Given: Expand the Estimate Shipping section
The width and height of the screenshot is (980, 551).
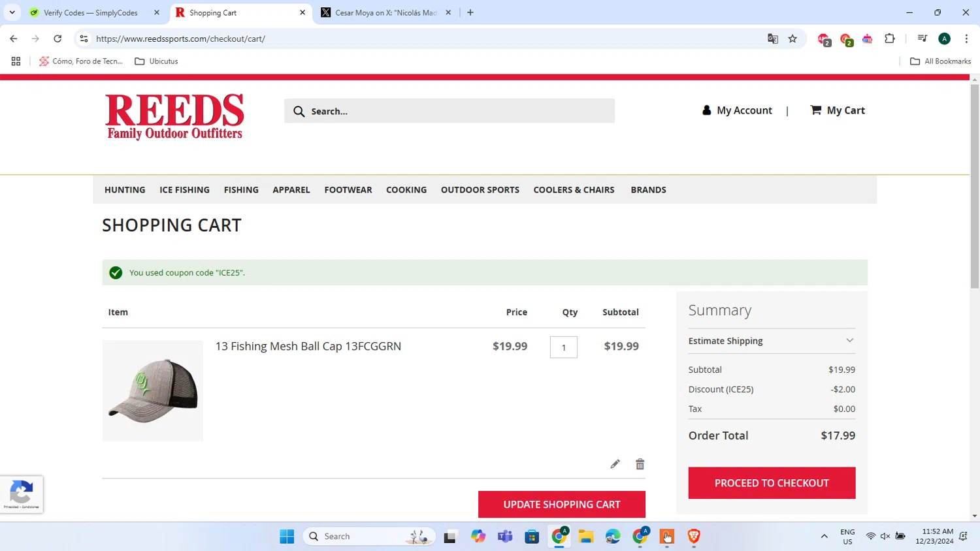Looking at the screenshot, I should point(772,341).
